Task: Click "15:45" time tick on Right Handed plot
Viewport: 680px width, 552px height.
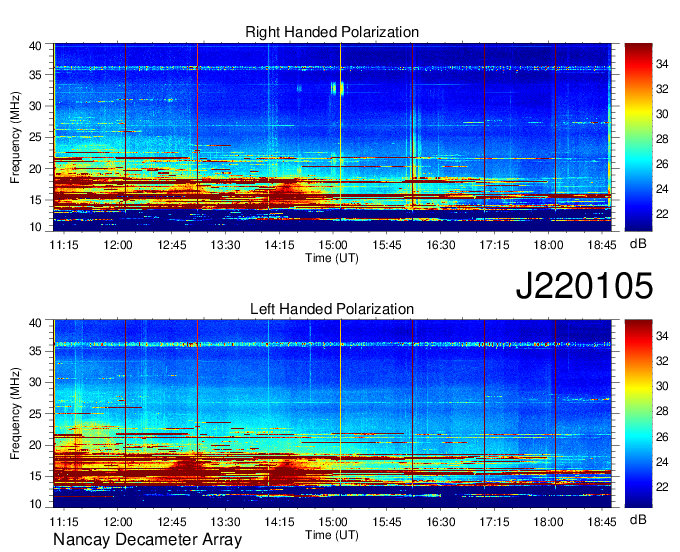Action: [x=387, y=245]
